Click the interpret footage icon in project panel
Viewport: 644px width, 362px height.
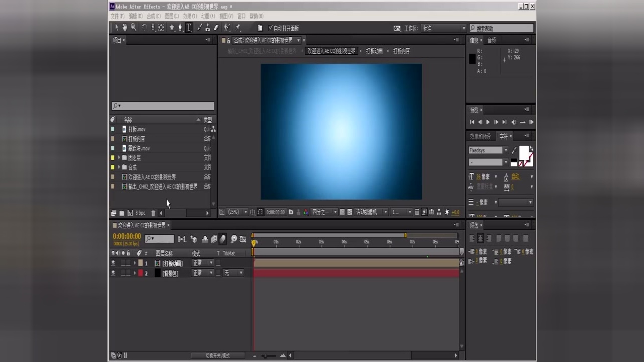[113, 213]
